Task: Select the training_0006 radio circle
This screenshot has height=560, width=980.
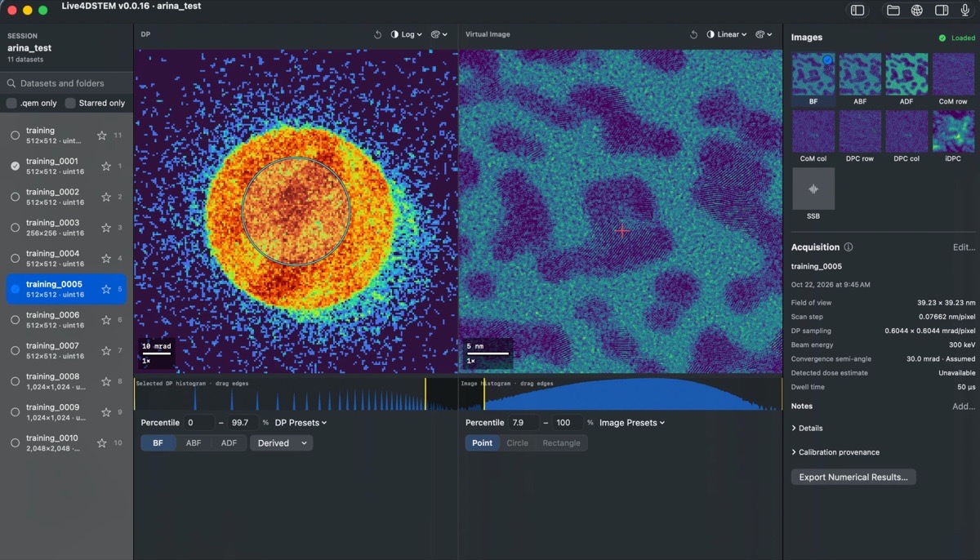Action: (x=15, y=320)
